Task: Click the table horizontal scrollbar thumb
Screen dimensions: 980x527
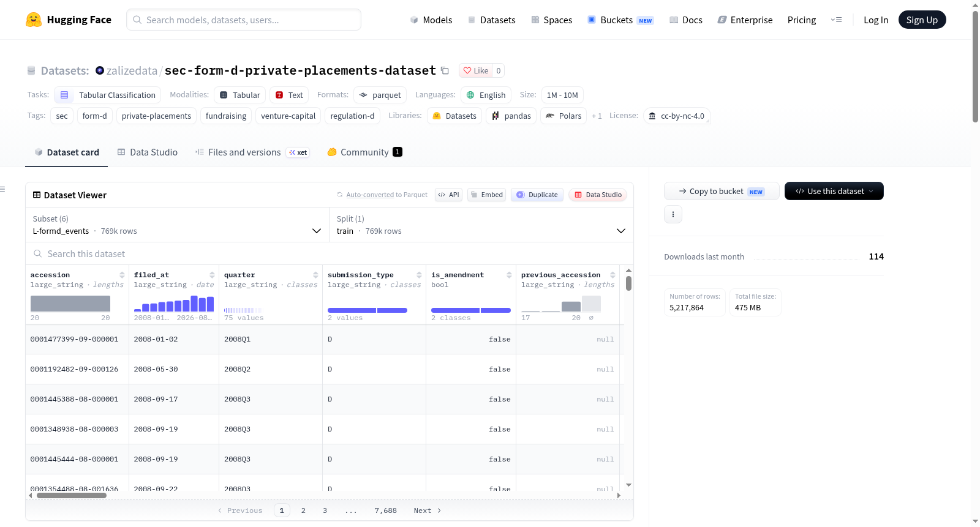Action: click(72, 496)
